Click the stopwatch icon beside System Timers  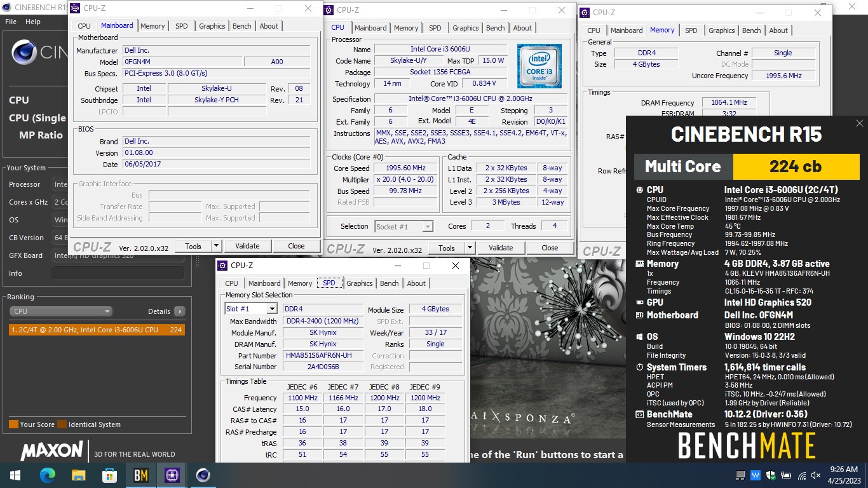click(639, 367)
